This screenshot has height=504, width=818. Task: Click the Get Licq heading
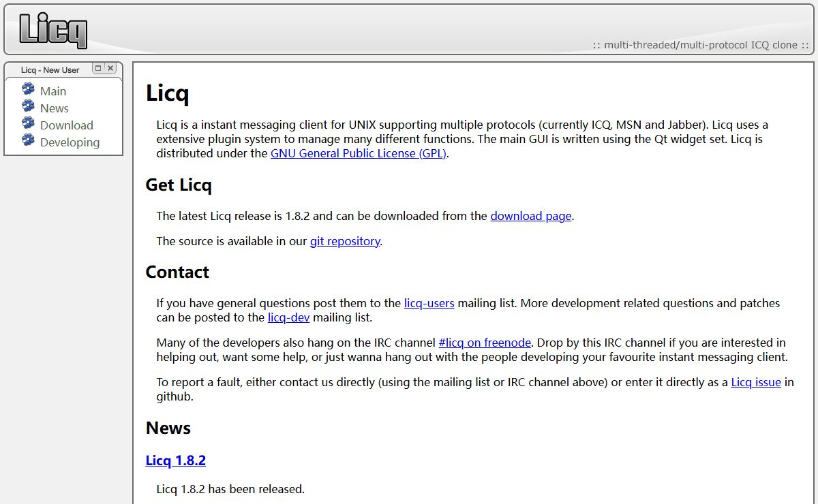point(179,185)
